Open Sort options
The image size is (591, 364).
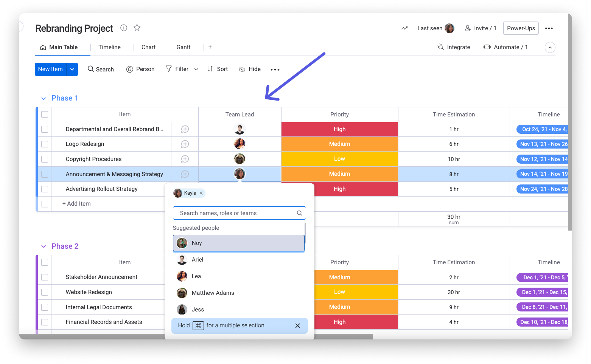click(x=218, y=69)
